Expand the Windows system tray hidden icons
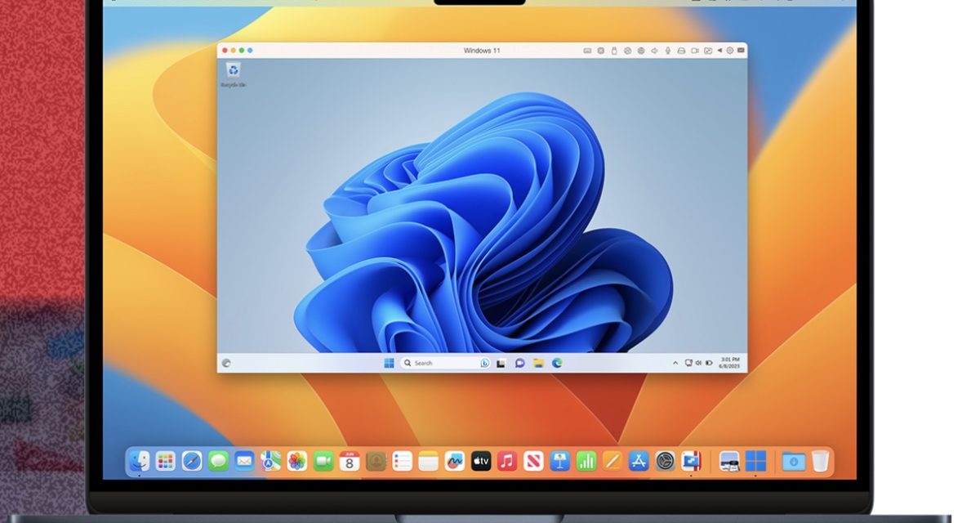Viewport: 980px width, 523px height. (675, 363)
